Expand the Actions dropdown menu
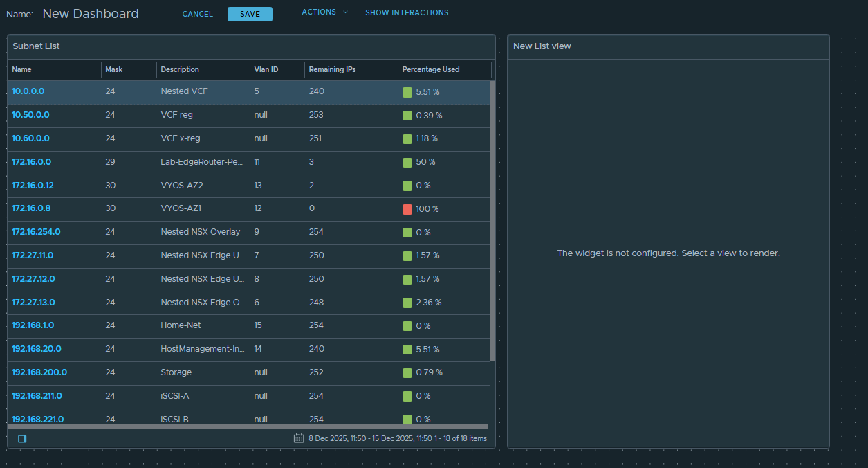868x468 pixels. pos(324,12)
